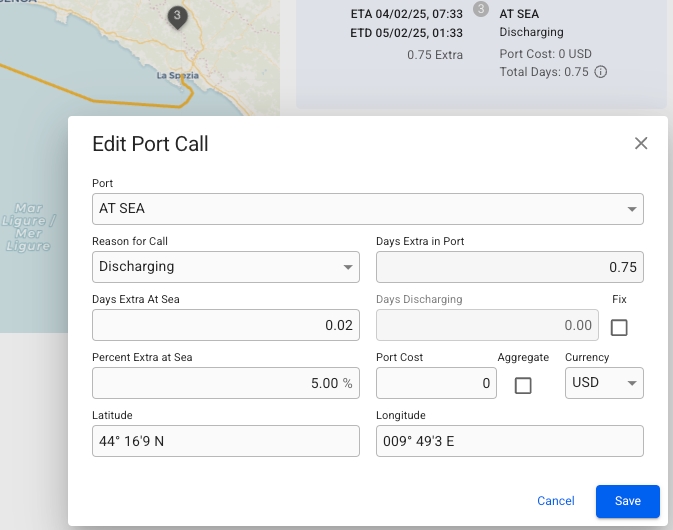Open the Port dropdown showing AT SEA
The width and height of the screenshot is (673, 530).
367,209
